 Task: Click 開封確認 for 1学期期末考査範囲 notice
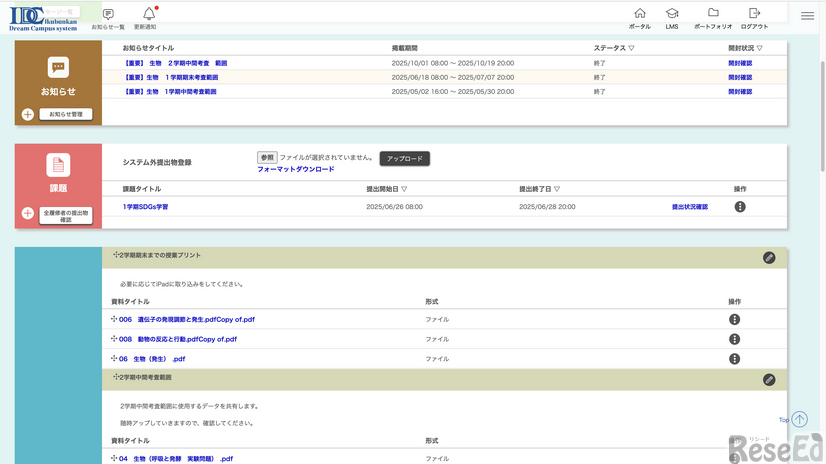(x=740, y=77)
